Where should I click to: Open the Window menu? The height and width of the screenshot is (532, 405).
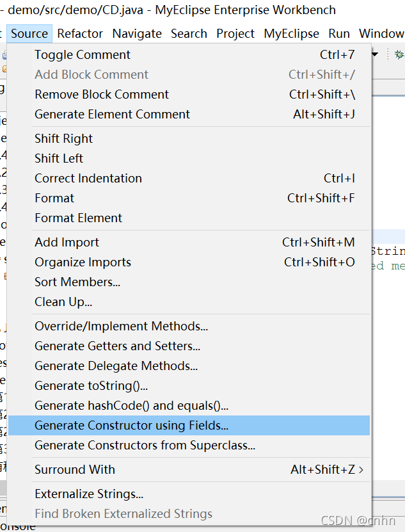pos(382,33)
